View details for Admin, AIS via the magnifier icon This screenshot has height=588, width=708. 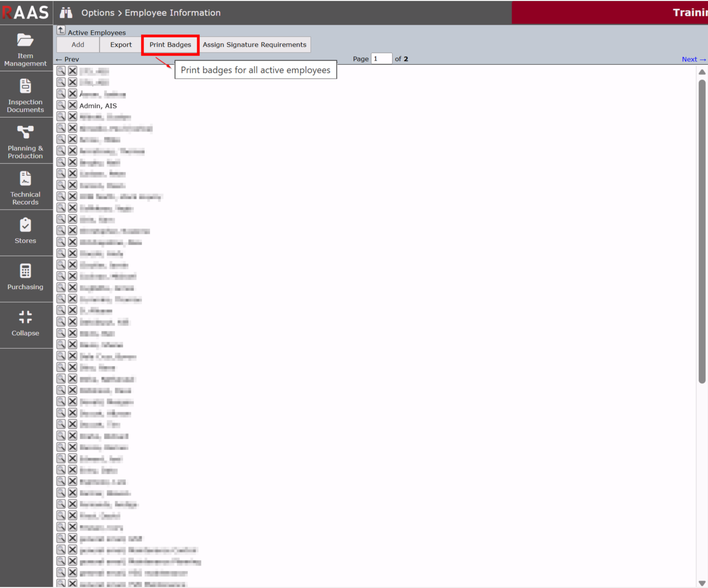click(x=61, y=105)
